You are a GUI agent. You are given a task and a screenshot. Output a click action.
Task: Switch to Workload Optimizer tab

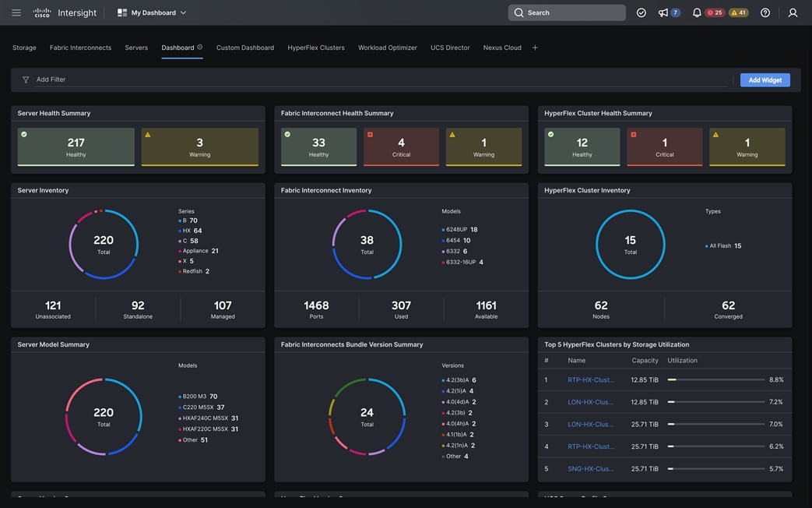coord(388,48)
